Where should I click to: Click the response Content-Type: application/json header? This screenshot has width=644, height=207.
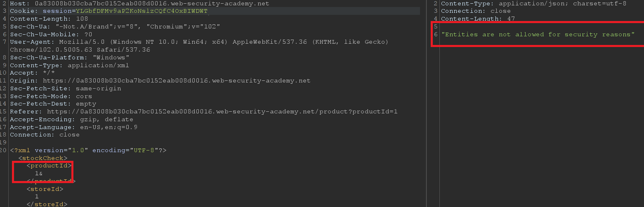pyautogui.click(x=533, y=4)
